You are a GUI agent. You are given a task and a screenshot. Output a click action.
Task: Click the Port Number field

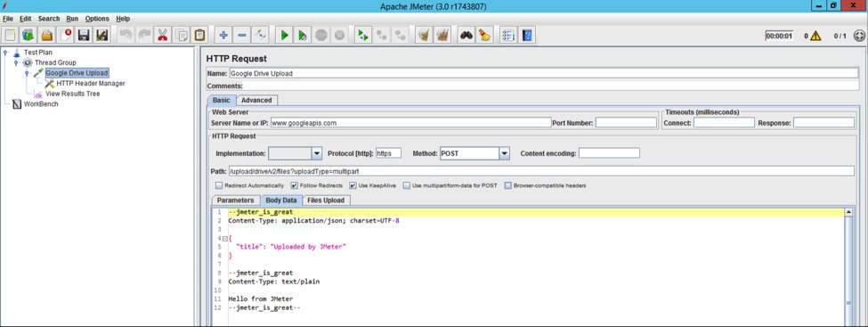click(x=626, y=123)
